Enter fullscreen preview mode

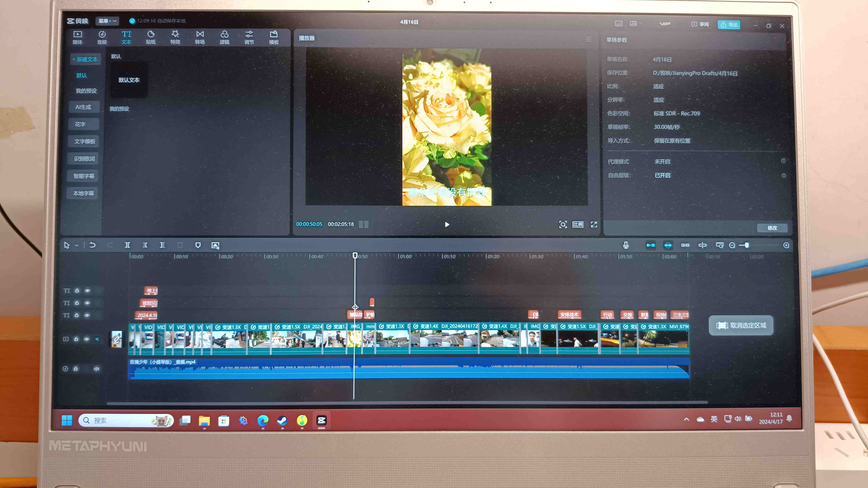coord(594,225)
